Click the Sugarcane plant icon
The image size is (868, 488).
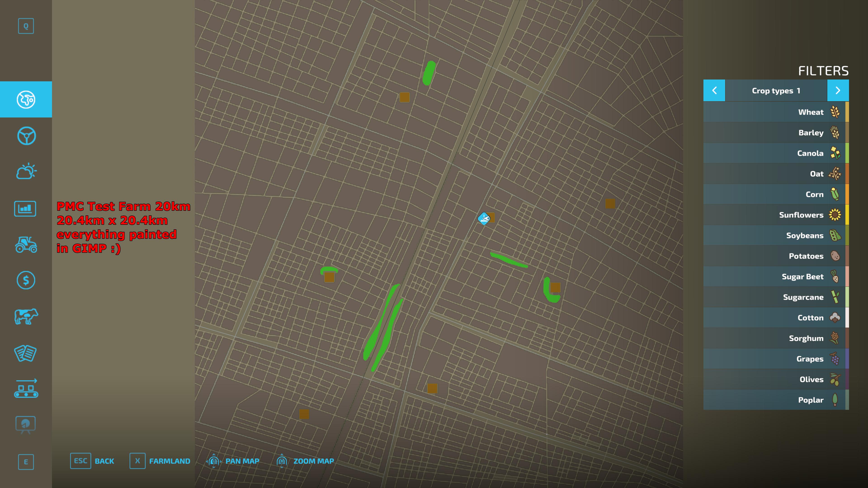click(835, 297)
